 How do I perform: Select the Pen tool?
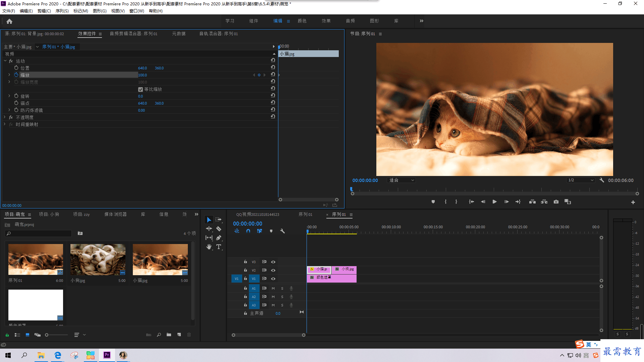point(219,238)
